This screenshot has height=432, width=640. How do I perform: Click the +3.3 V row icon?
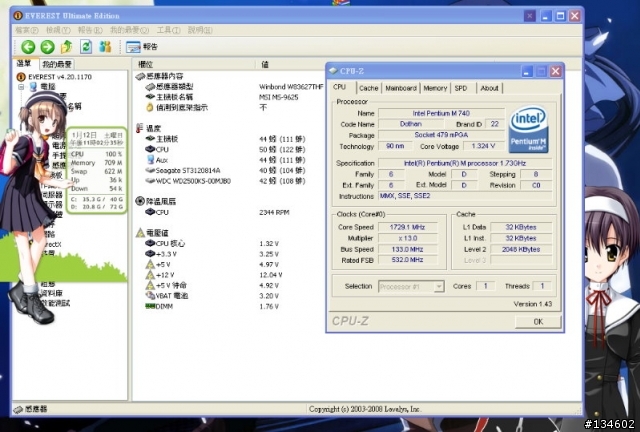(x=150, y=254)
